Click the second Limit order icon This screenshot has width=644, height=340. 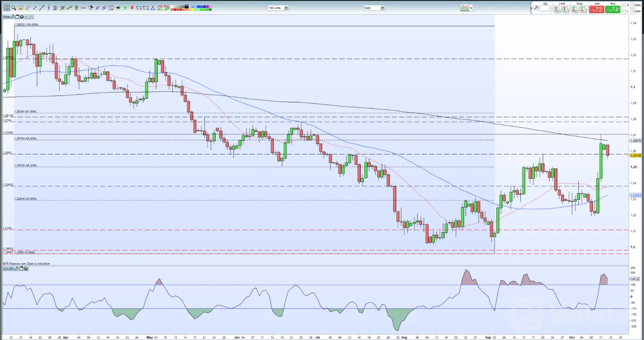click(566, 9)
